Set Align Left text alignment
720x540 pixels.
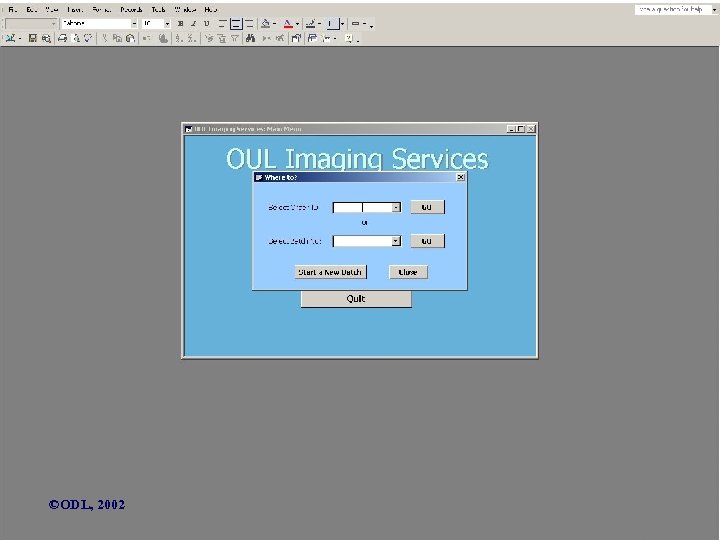[222, 23]
